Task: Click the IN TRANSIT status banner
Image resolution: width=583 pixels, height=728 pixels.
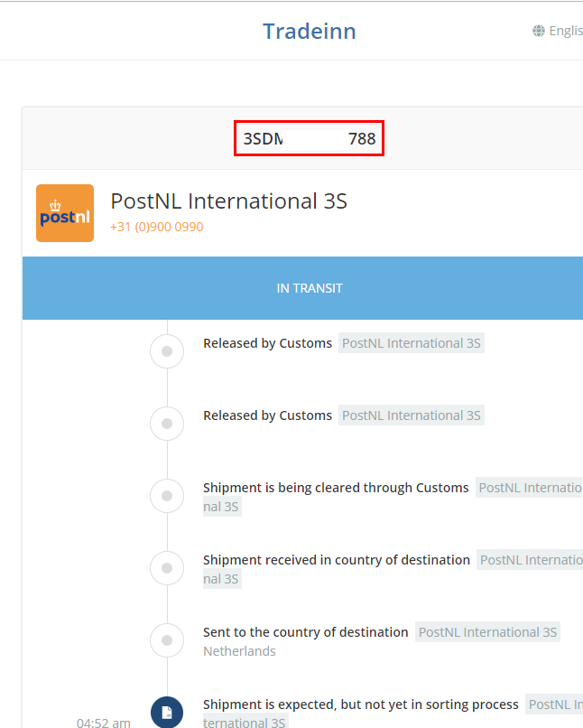Action: (303, 288)
